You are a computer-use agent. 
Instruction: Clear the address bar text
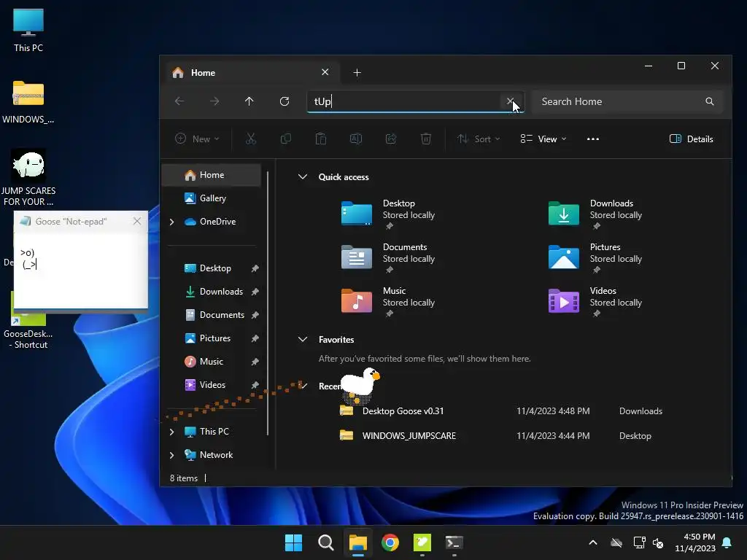(x=510, y=101)
